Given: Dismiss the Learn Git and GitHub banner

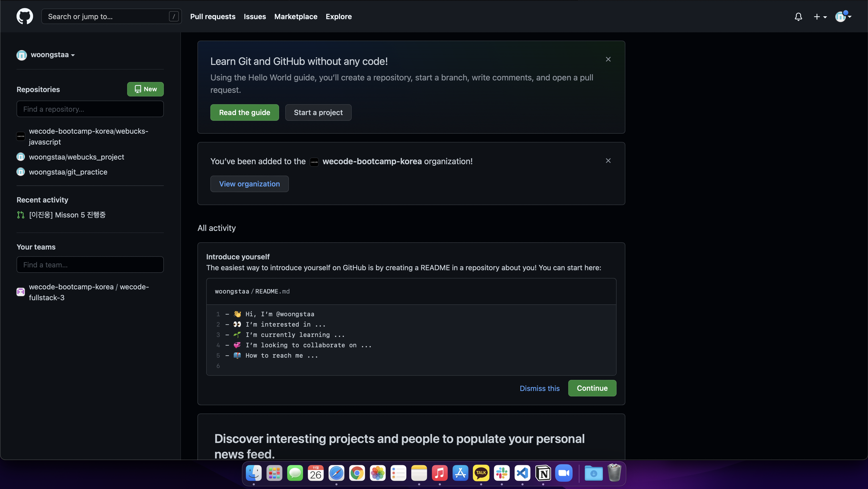Looking at the screenshot, I should (x=608, y=59).
